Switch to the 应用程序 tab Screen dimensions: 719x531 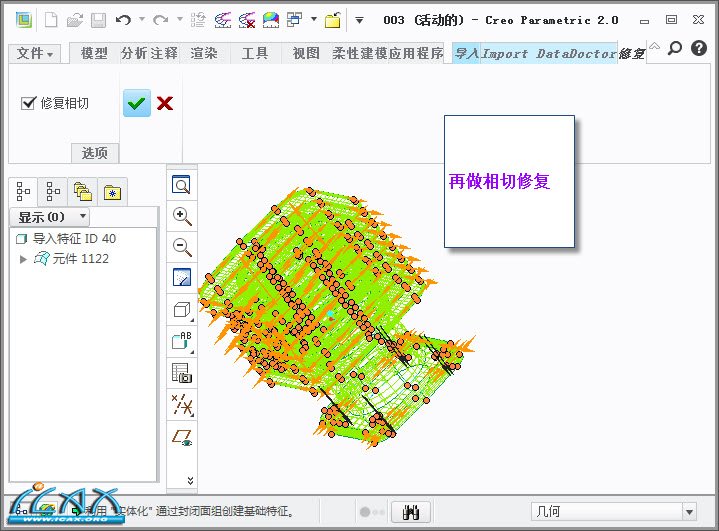(x=416, y=53)
